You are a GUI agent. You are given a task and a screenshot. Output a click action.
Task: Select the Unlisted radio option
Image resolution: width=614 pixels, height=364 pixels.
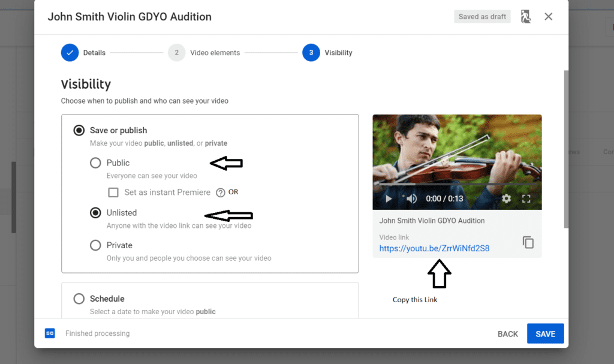pos(95,213)
